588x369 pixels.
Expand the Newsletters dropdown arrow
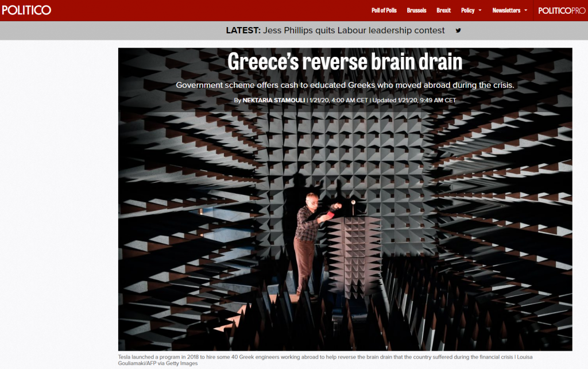[525, 11]
